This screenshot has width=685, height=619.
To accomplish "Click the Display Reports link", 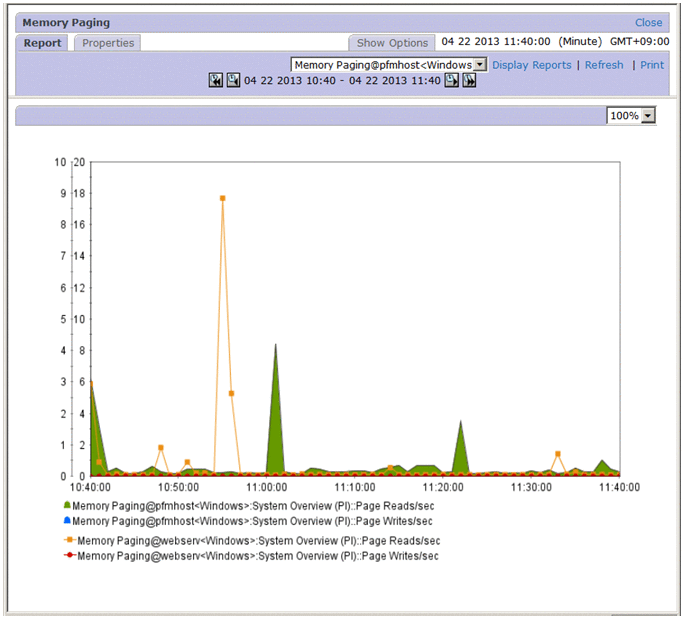I will coord(531,65).
